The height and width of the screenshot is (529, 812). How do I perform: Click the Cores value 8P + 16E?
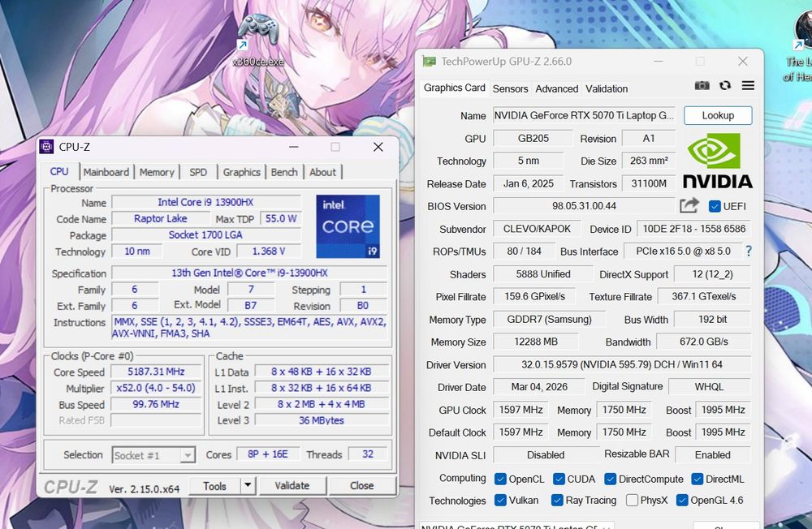coord(267,454)
